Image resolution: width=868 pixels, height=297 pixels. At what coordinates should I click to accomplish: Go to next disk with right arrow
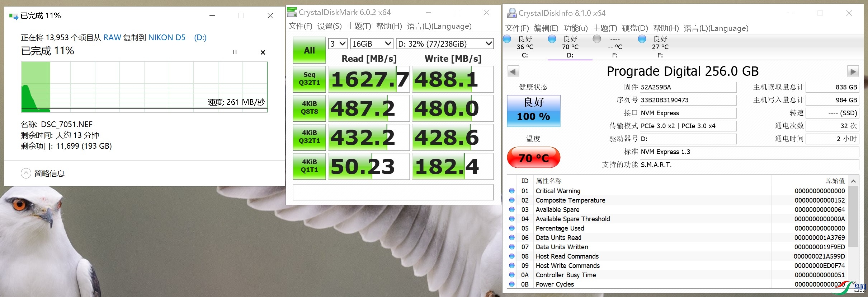coord(853,71)
